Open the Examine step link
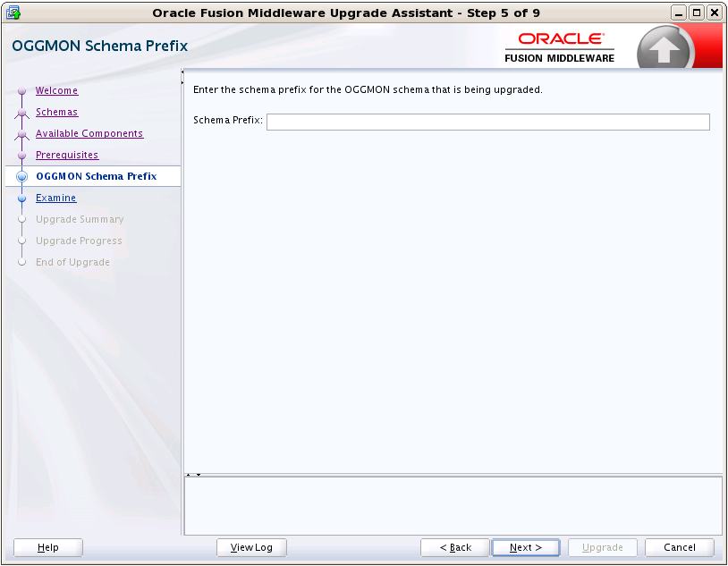Screen dimensions: 728x566 click(55, 198)
